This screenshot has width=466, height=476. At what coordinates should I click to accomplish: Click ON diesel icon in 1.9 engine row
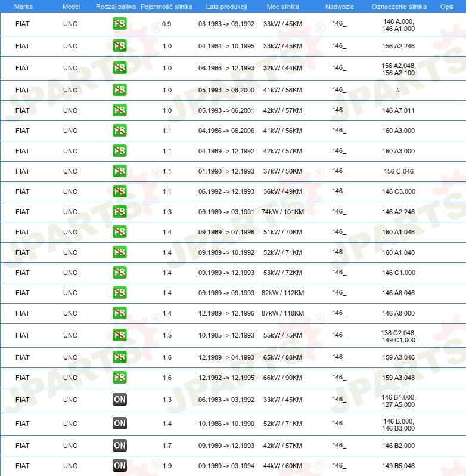coord(119,466)
